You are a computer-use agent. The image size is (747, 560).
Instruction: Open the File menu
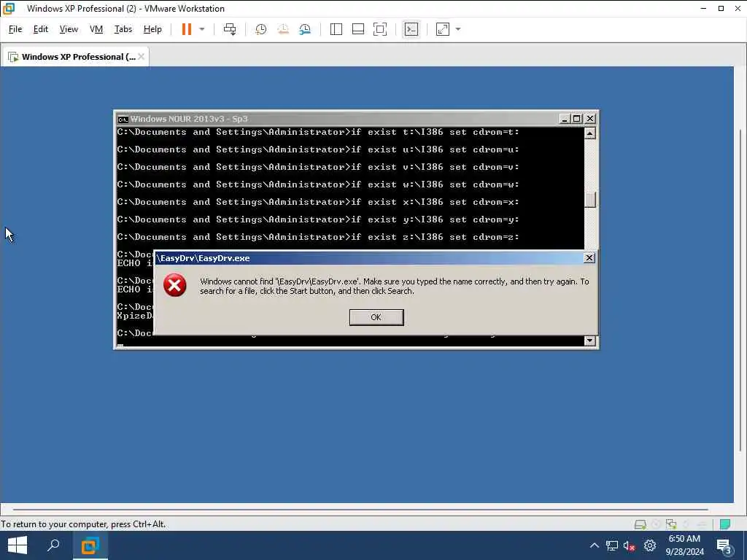[x=15, y=29]
